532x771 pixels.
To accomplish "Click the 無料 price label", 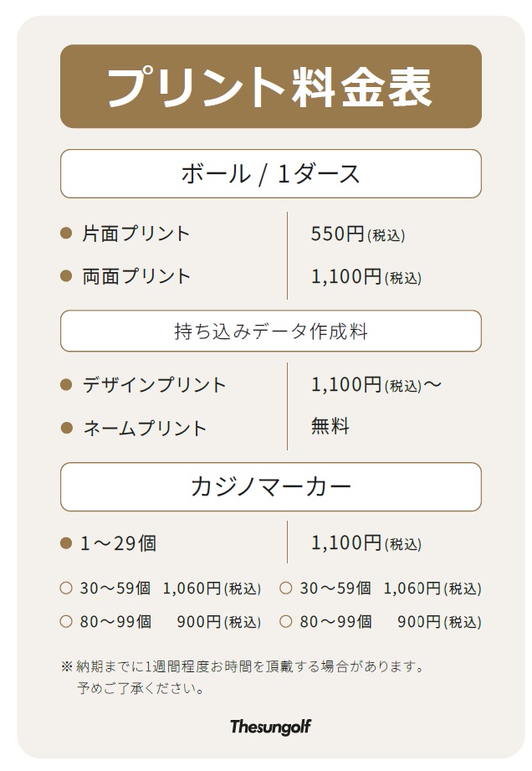I will (x=330, y=427).
